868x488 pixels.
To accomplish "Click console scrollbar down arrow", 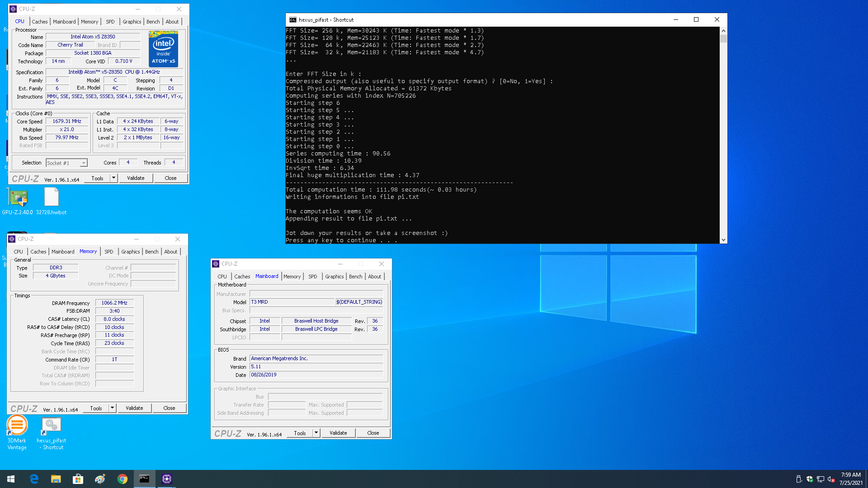I will pyautogui.click(x=723, y=240).
